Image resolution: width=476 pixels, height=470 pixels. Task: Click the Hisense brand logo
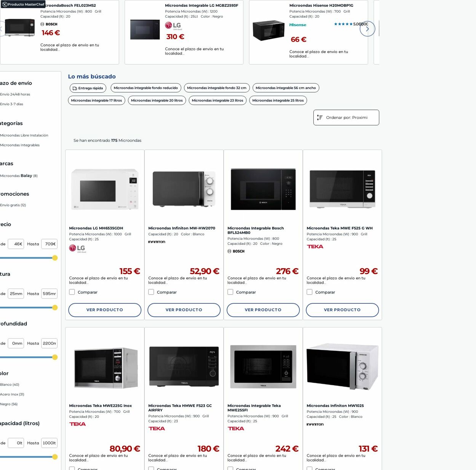[x=298, y=25]
